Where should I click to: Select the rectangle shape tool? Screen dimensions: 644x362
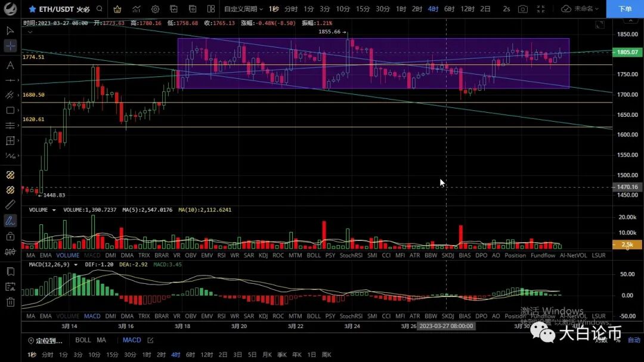pos(10,110)
